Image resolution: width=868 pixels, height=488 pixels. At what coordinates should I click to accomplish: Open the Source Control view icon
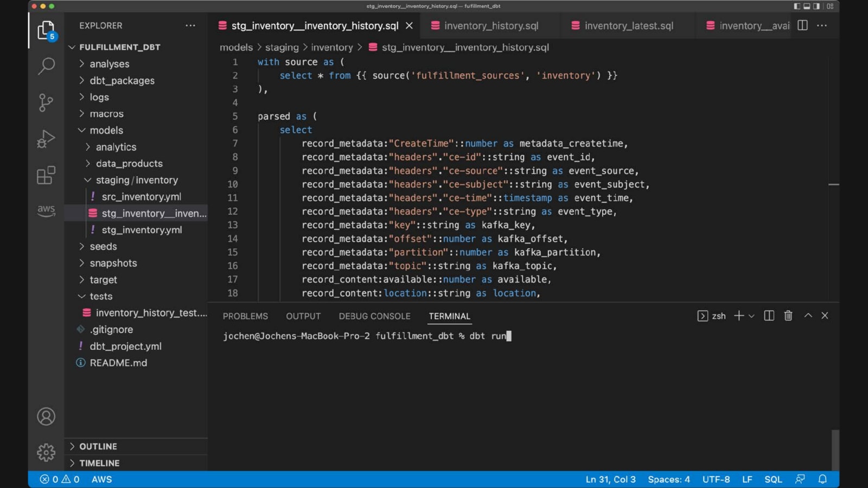(x=46, y=102)
